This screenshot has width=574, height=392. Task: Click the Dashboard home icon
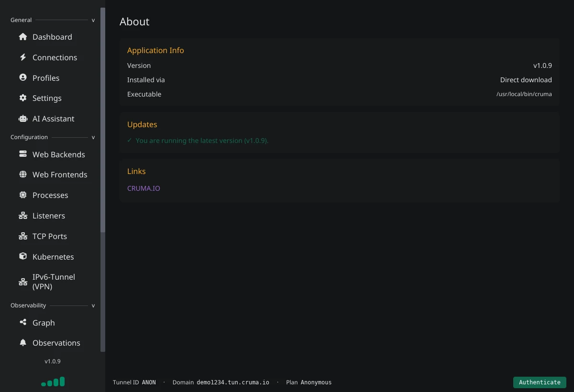[x=23, y=37]
